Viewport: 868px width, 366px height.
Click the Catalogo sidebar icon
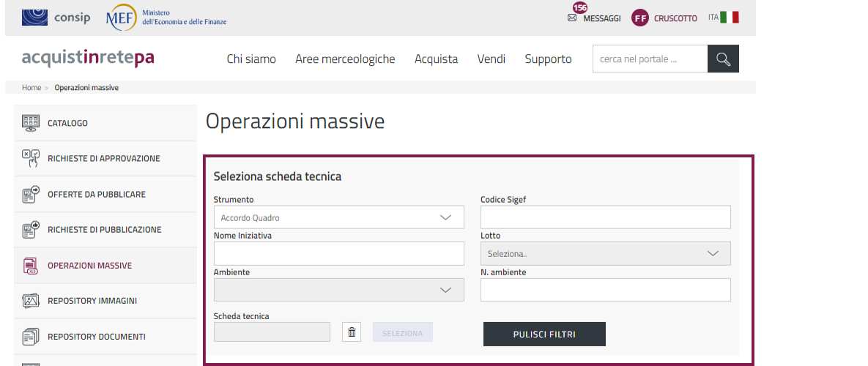(x=30, y=123)
